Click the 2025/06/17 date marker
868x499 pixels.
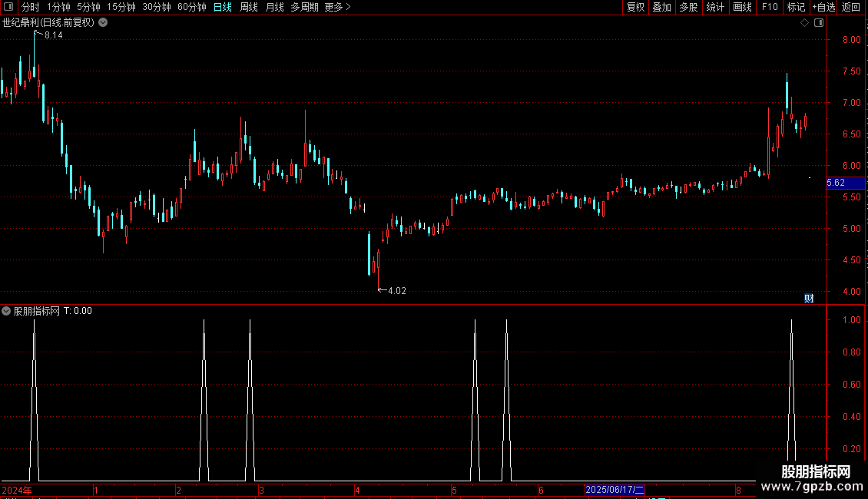(x=615, y=490)
